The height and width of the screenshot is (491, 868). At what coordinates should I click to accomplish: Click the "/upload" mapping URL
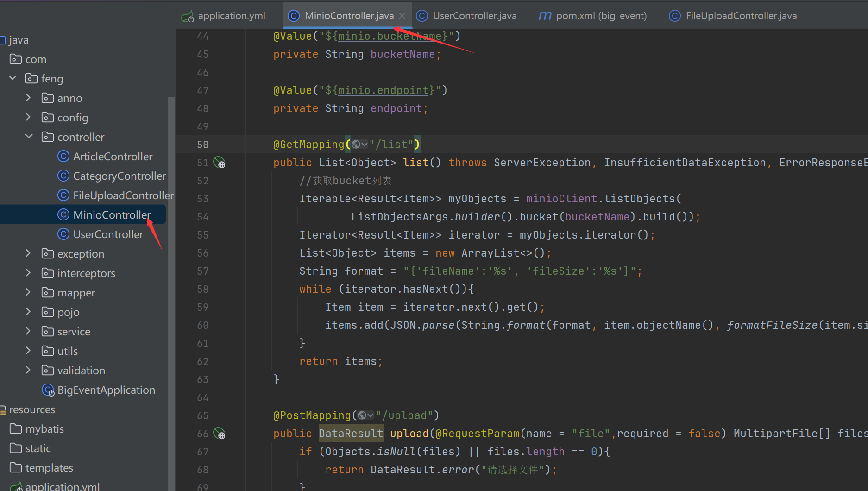click(404, 415)
